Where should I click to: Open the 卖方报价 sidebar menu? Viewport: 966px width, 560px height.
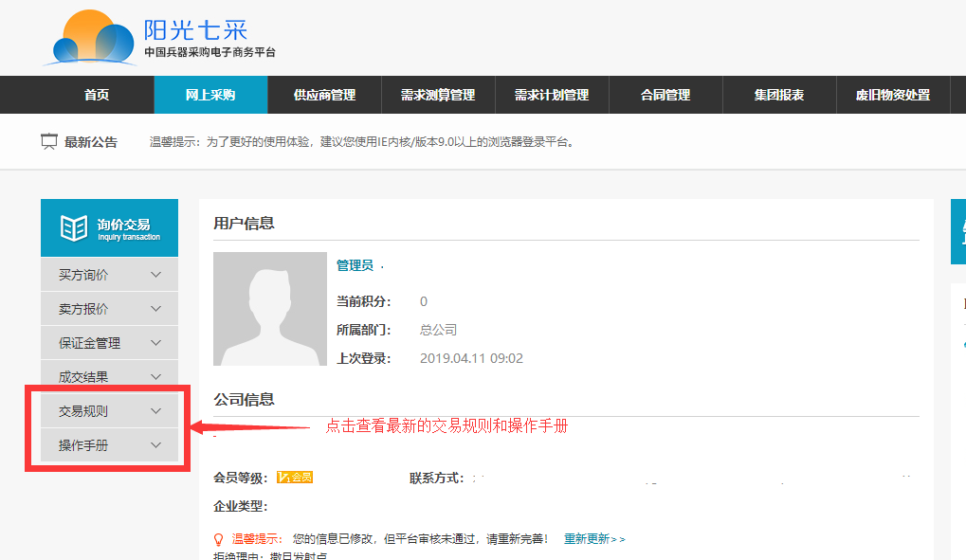[110, 309]
